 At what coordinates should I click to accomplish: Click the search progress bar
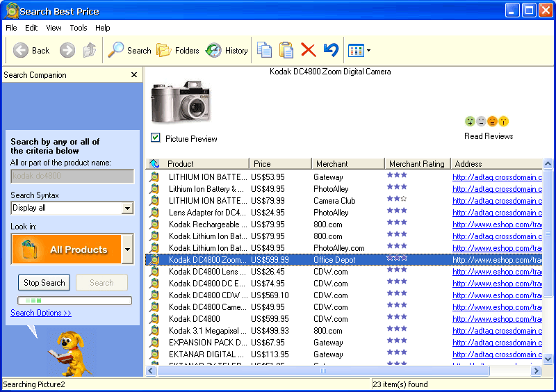click(x=75, y=300)
